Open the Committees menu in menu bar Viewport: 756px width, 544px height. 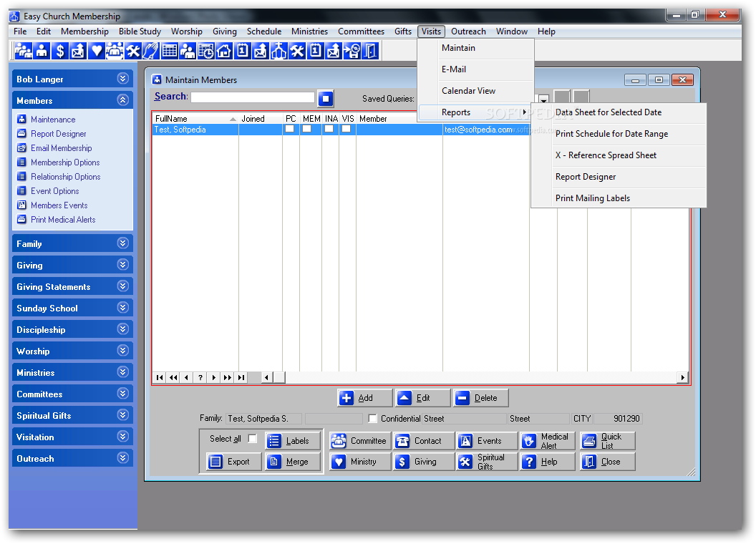click(361, 31)
